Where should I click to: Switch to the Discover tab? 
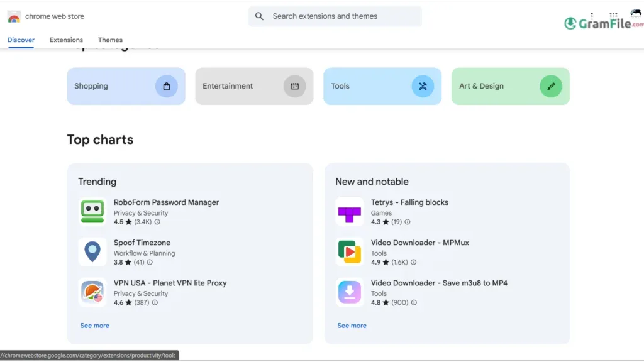(21, 40)
